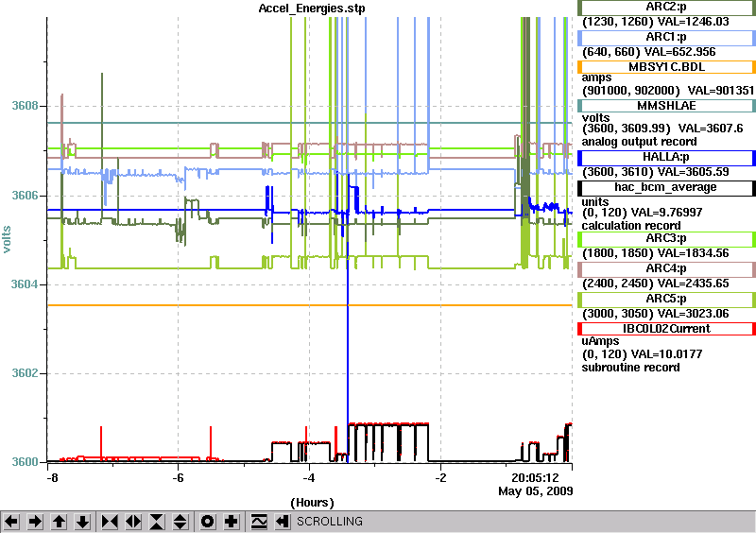This screenshot has width=756, height=533.
Task: Click the MMSHLAE value VAL=3607.6
Action: click(x=711, y=129)
